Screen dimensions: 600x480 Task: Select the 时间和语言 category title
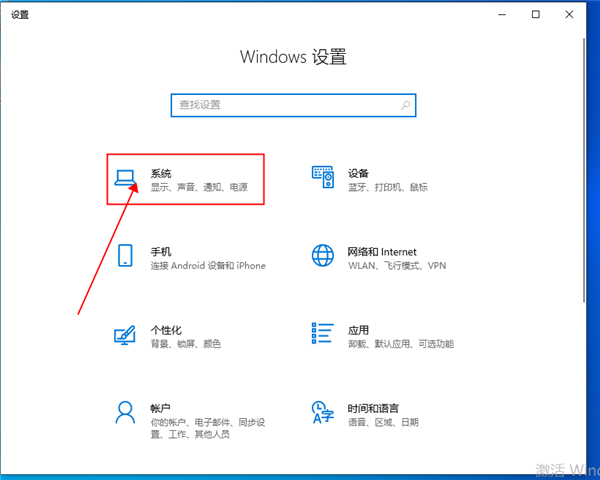coord(373,408)
